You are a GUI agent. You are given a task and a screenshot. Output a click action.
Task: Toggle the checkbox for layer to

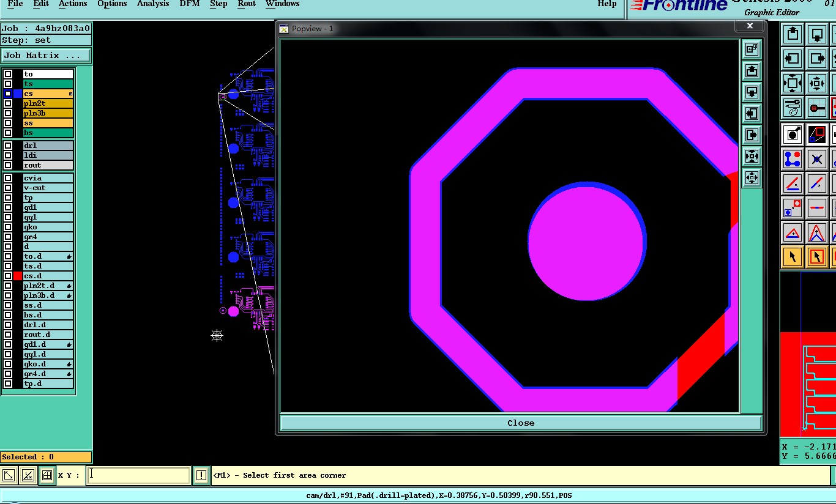pyautogui.click(x=8, y=74)
